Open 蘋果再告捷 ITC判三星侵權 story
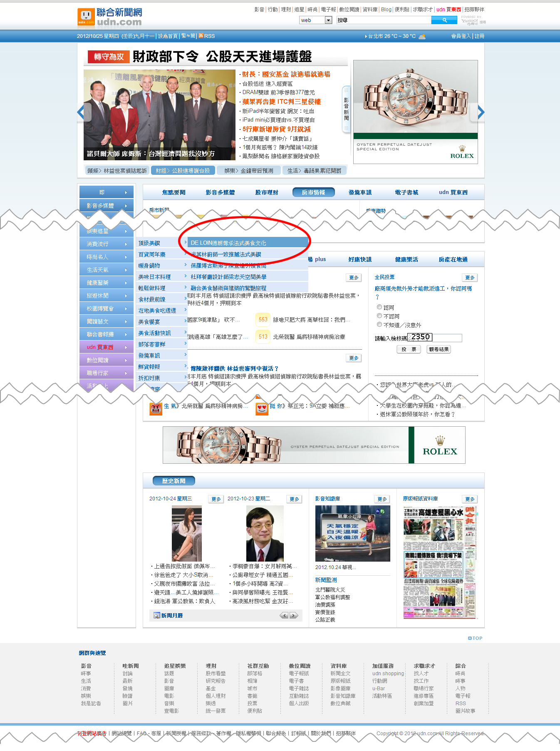Image resolution: width=560 pixels, height=751 pixels. (282, 102)
